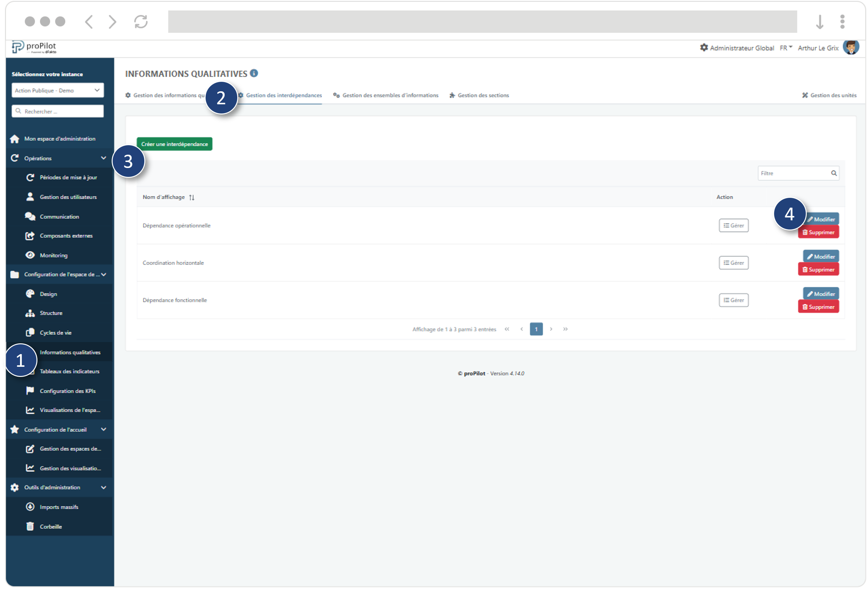
Task: Open the Corbeille trash icon
Action: coord(30,526)
